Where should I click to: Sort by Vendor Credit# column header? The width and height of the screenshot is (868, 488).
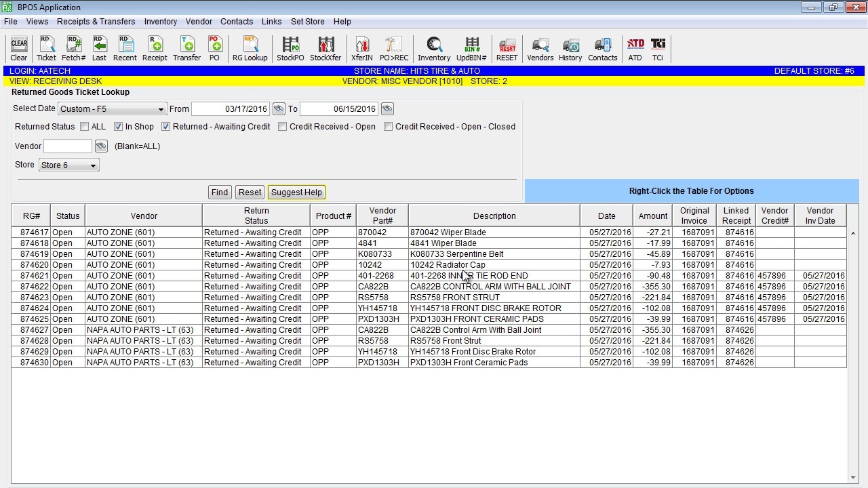775,216
